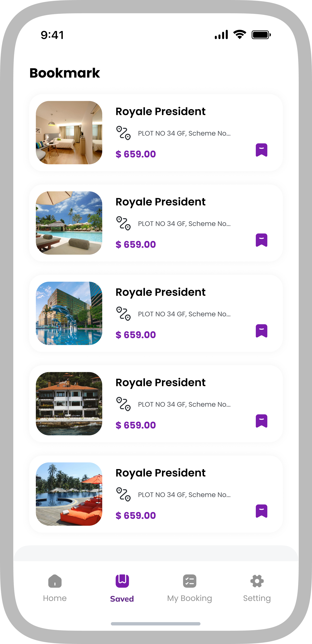Switch to the Saved tab

click(x=122, y=587)
